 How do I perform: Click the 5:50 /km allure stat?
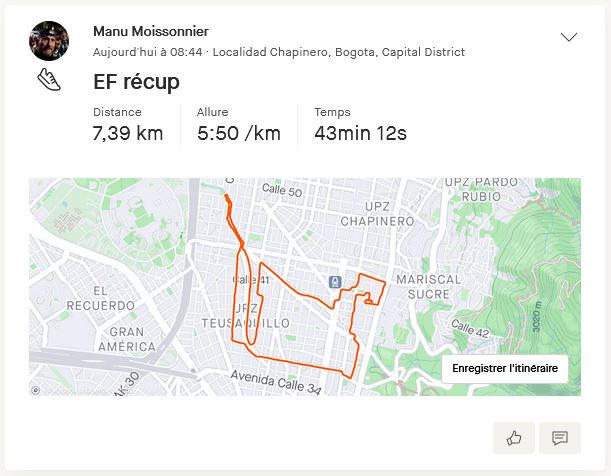pos(239,133)
